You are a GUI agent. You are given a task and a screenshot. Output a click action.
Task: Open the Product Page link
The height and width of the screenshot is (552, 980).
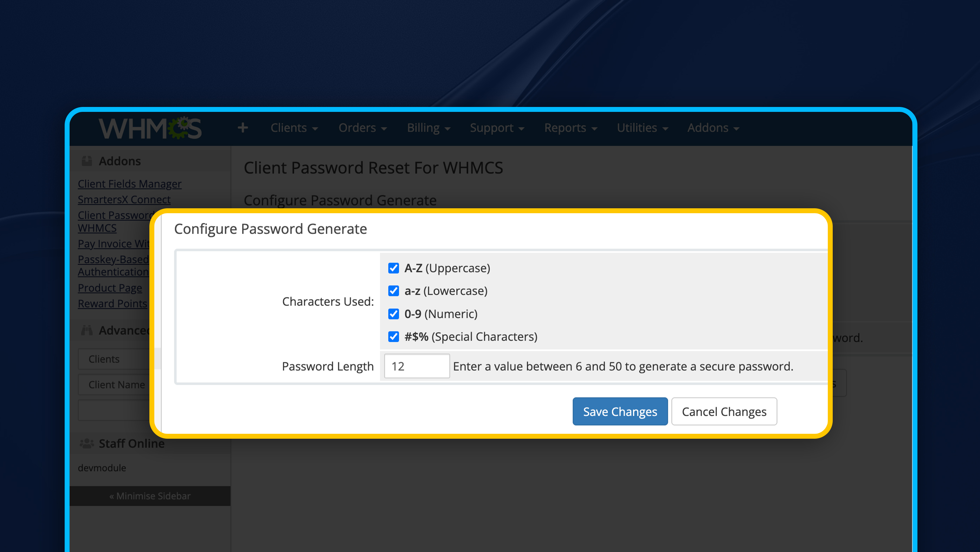(110, 288)
